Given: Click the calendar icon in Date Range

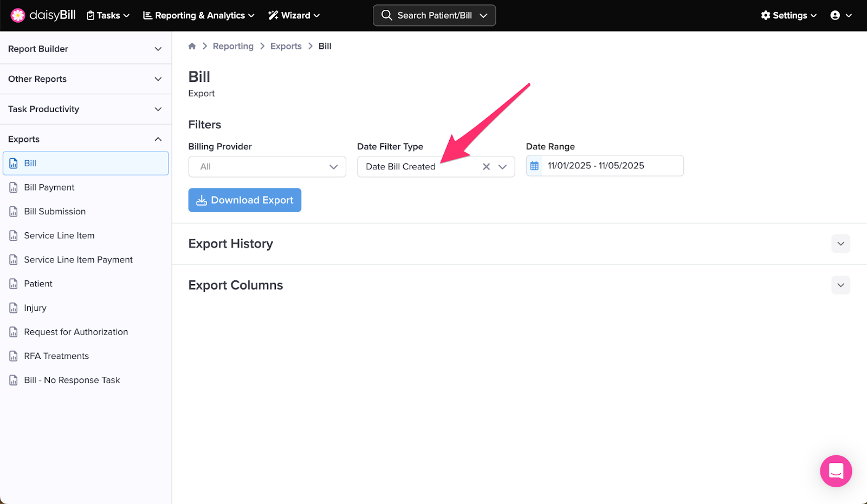Looking at the screenshot, I should tap(534, 166).
